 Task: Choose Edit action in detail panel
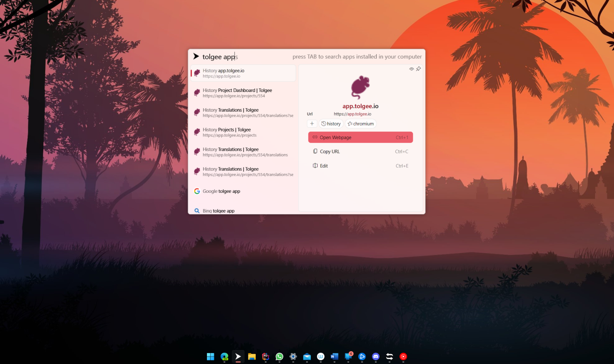click(360, 166)
